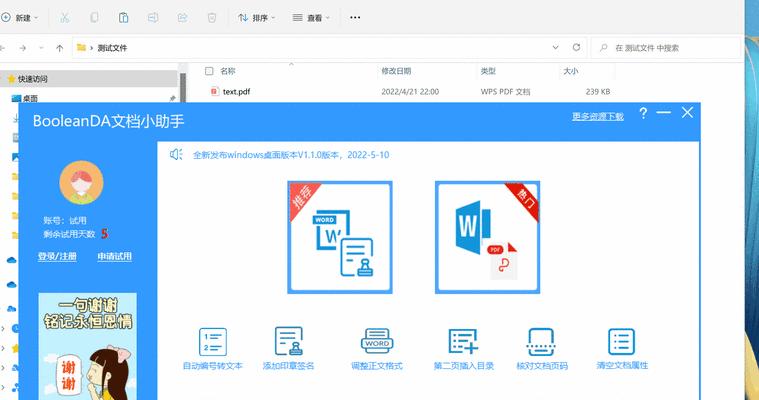Sort files by the 大小 column
This screenshot has width=759, height=400.
(571, 71)
